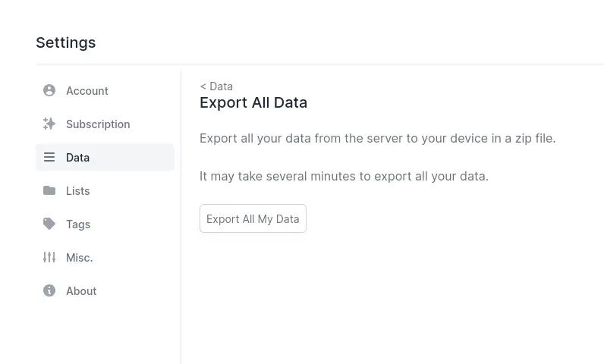
Task: Click the Lists folder icon
Action: 49,190
